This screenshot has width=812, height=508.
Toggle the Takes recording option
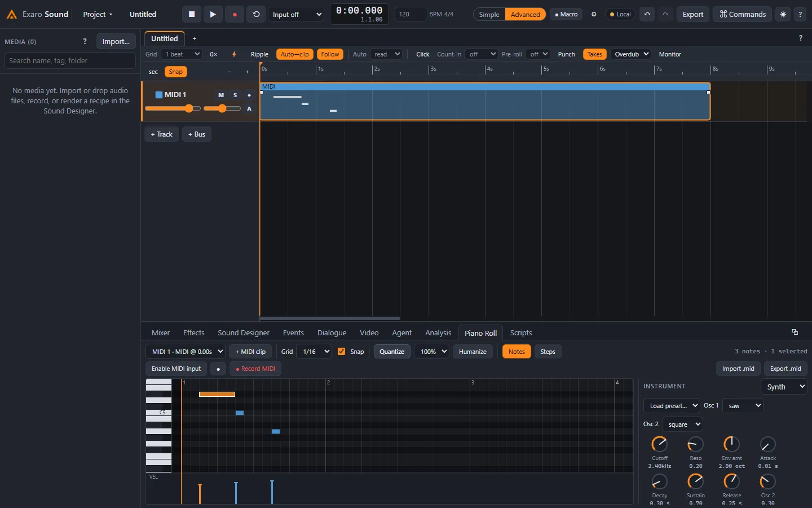(x=594, y=54)
